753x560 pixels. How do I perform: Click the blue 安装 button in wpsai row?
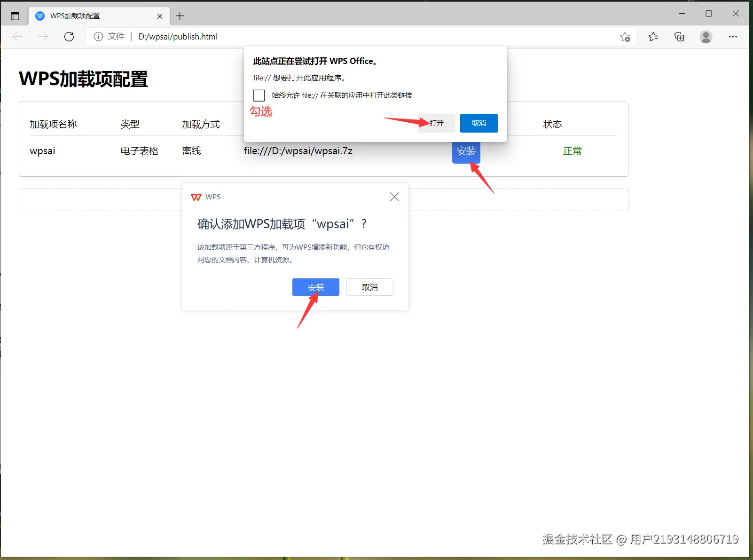pyautogui.click(x=466, y=152)
